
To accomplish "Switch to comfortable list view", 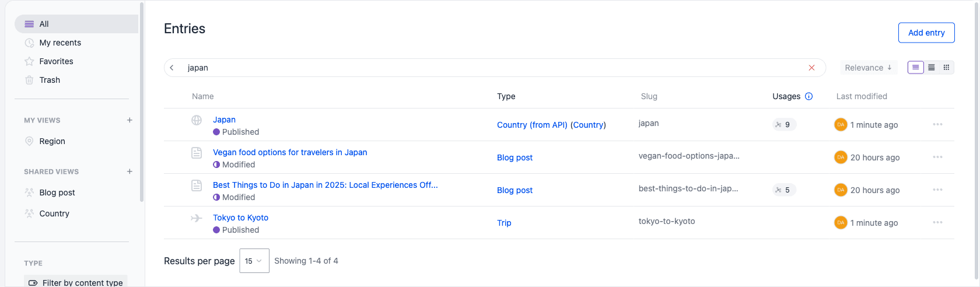I will coord(916,68).
